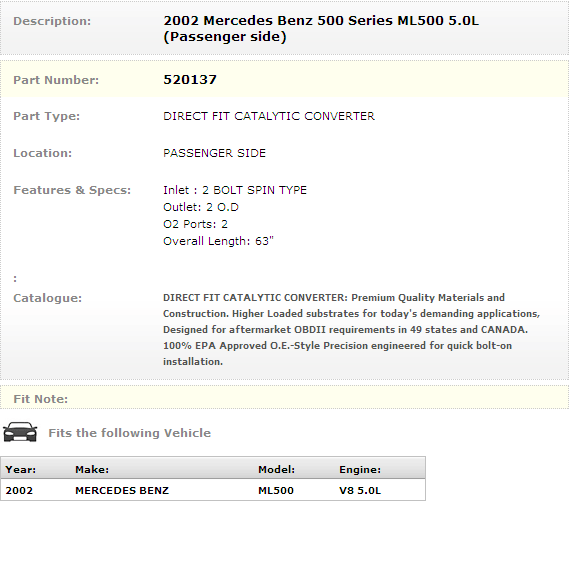Click the Fit Note row
Screen dimensions: 570x568
[x=285, y=399]
